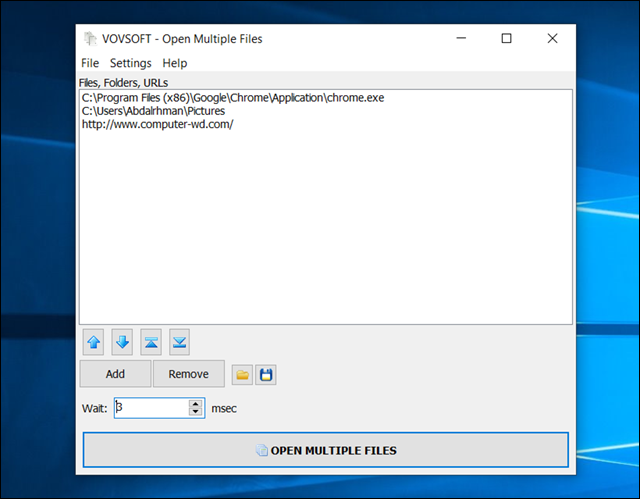Open the Settings menu
640x499 pixels.
(131, 63)
